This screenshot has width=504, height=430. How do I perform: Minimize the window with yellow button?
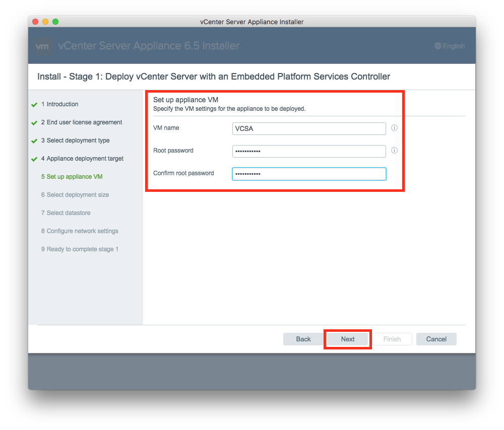point(45,22)
